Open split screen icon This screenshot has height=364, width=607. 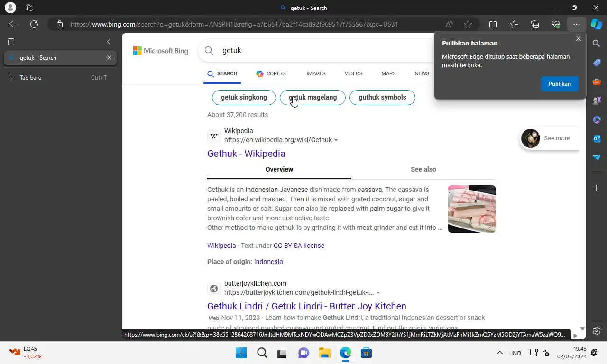click(493, 24)
